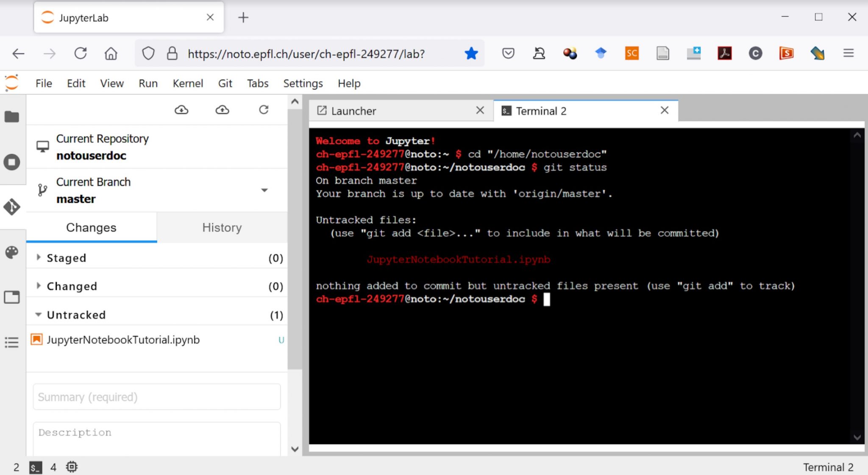
Task: Switch to the History tab
Action: [x=222, y=228]
